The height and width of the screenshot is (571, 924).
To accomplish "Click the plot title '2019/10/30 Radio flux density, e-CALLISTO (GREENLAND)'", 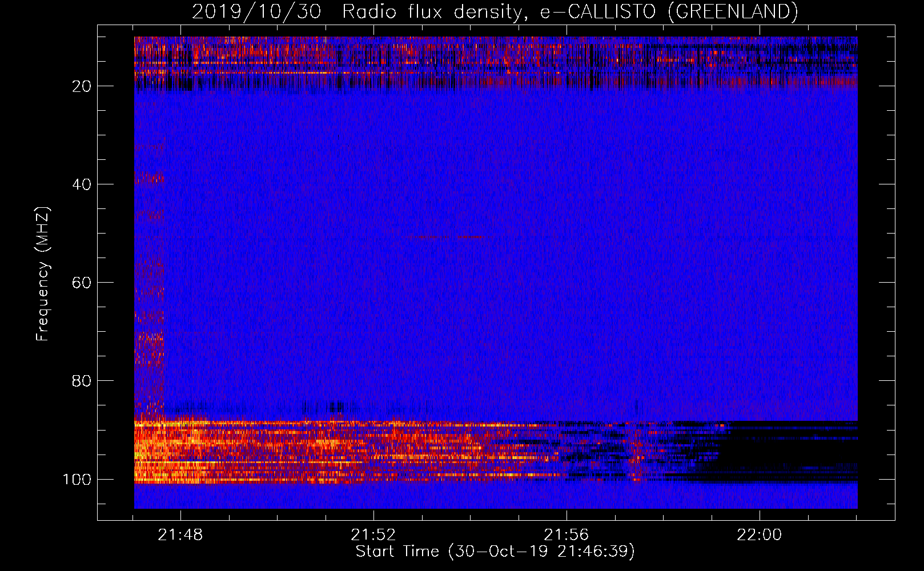I will 495,11.
